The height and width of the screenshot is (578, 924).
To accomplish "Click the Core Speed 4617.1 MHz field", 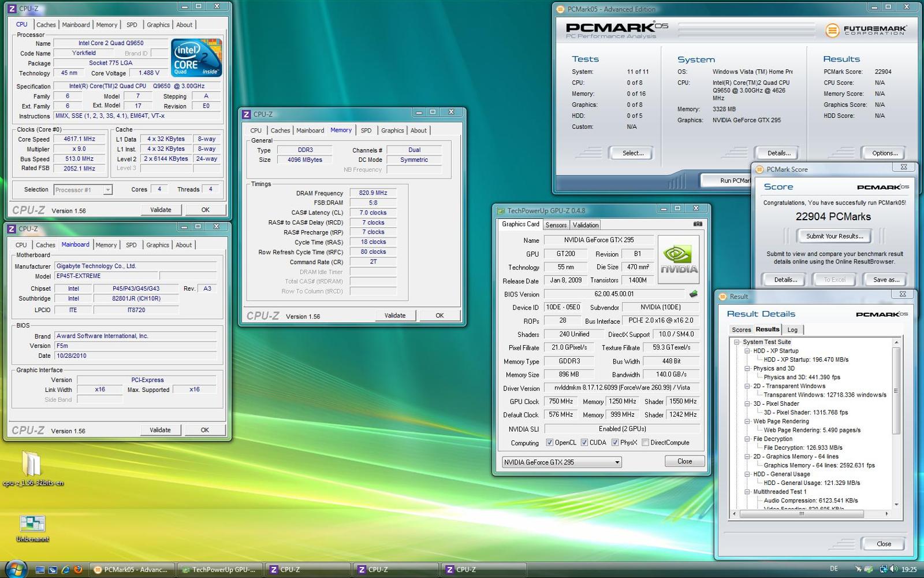I will tap(79, 139).
